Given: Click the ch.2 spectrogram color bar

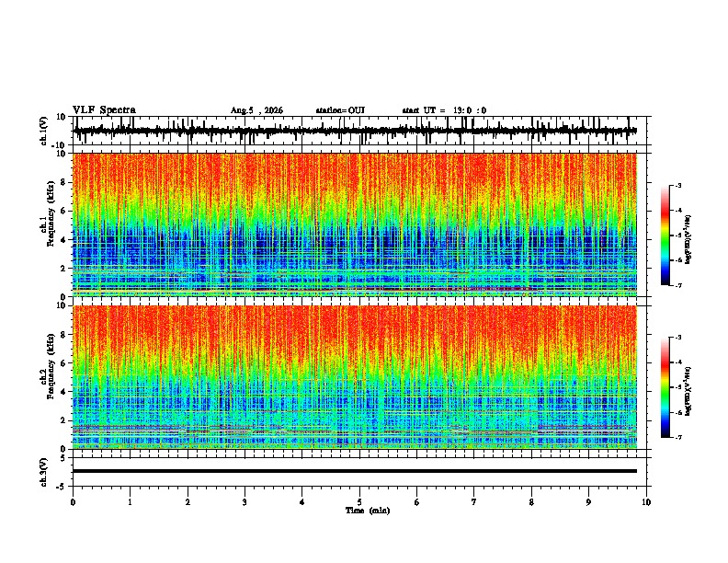Looking at the screenshot, I should [x=665, y=387].
